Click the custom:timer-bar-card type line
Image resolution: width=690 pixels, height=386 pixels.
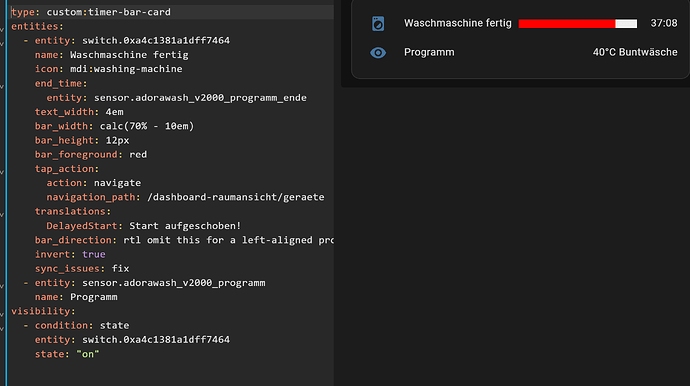point(91,12)
